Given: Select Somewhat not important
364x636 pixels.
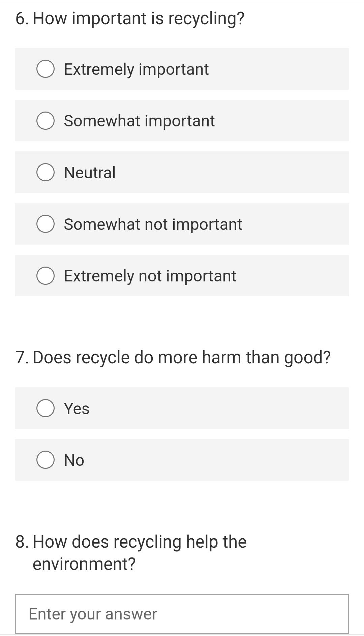Looking at the screenshot, I should click(x=46, y=224).
